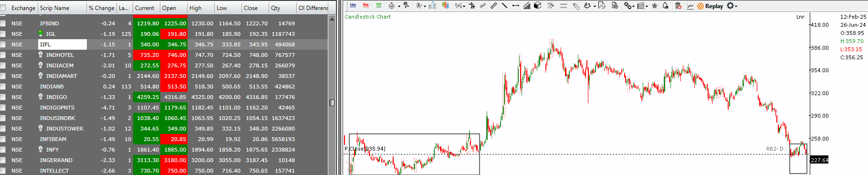This screenshot has width=868, height=175.
Task: Click the rising bars indicator icon
Action: click(x=526, y=6)
